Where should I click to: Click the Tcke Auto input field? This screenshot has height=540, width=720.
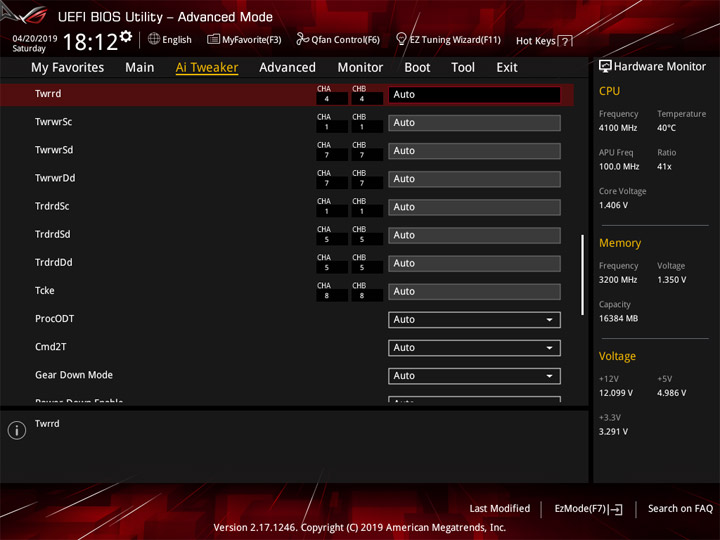coord(474,292)
